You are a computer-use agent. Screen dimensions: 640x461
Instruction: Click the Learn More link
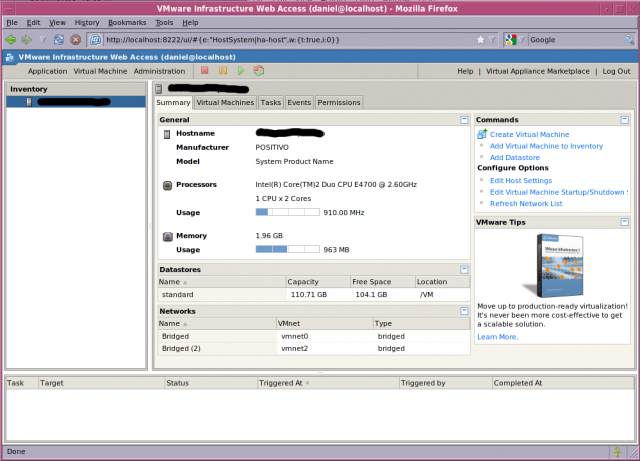498,337
